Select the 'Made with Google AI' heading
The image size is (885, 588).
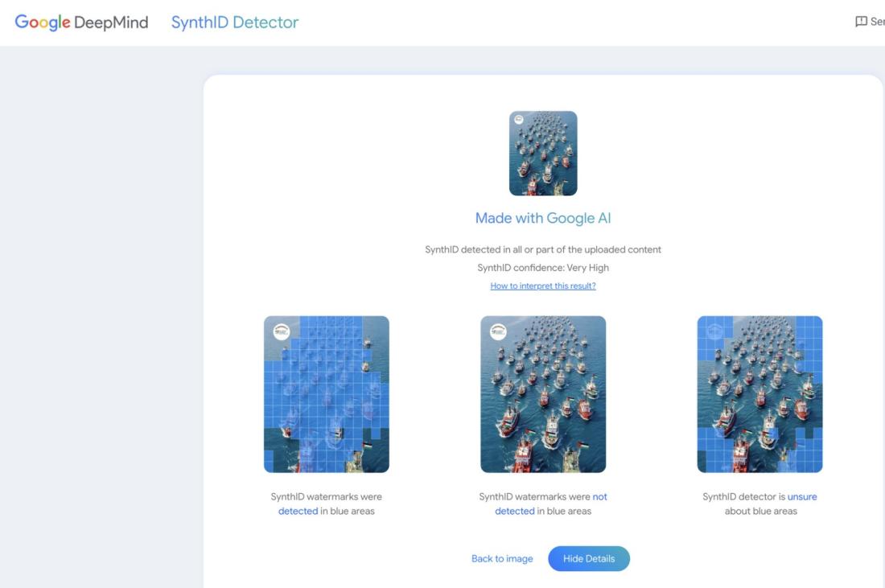pos(543,218)
